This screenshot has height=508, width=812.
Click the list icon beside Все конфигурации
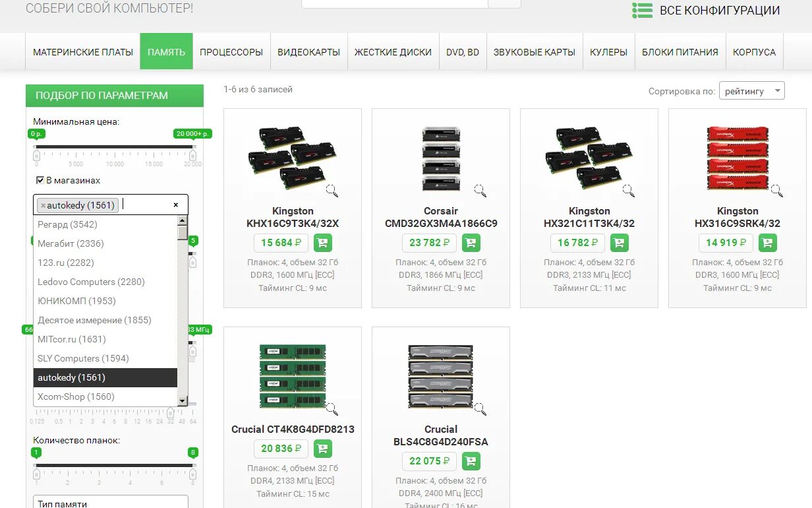(642, 10)
